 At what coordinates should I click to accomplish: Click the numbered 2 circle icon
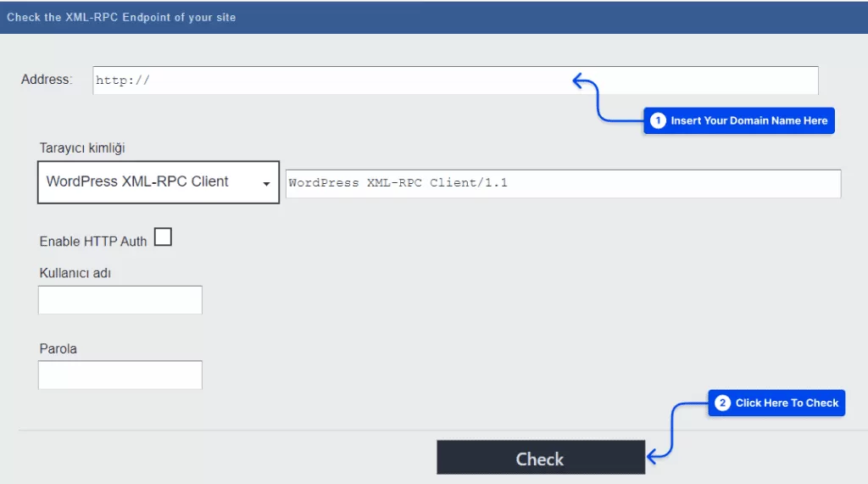(x=722, y=403)
